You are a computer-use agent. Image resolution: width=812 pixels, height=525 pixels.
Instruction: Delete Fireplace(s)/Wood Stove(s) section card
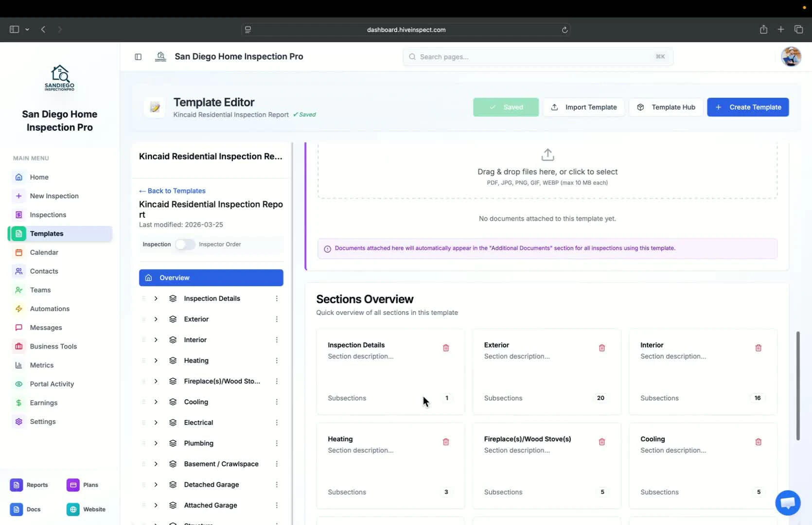602,442
